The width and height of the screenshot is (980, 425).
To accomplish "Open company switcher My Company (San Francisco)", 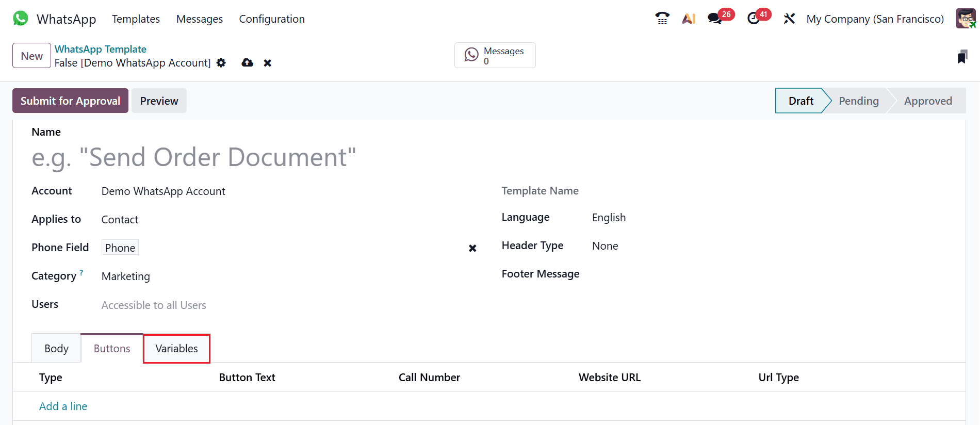I will [x=875, y=19].
